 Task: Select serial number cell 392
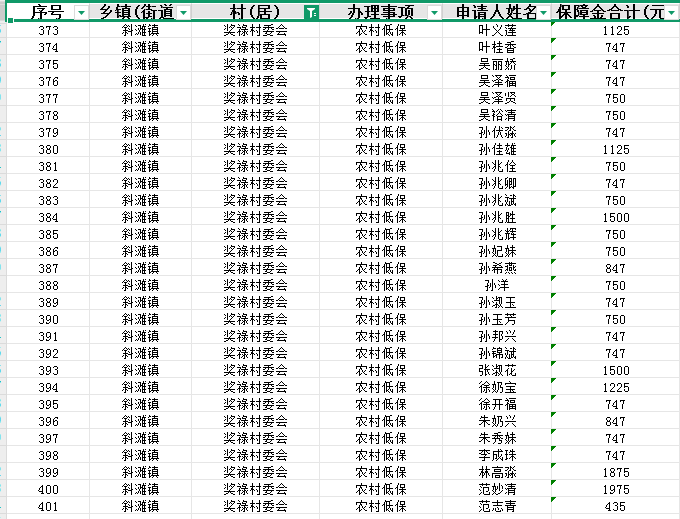48,353
